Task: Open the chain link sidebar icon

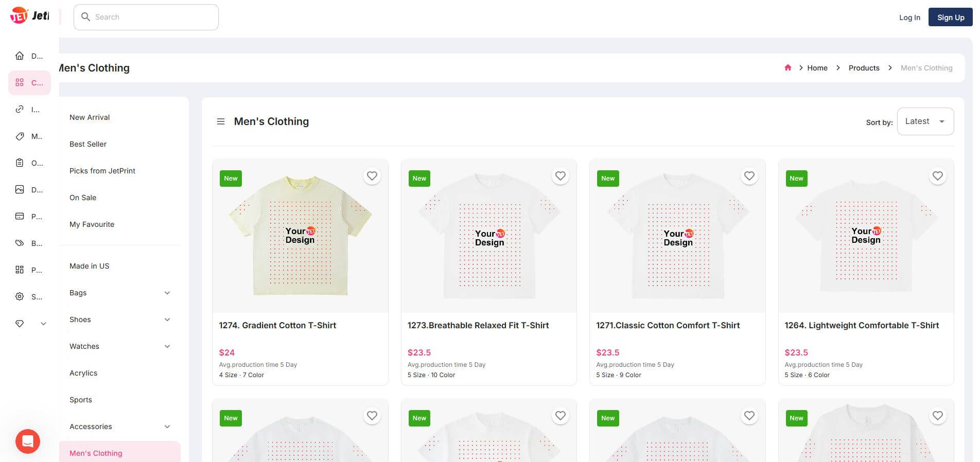Action: click(20, 109)
